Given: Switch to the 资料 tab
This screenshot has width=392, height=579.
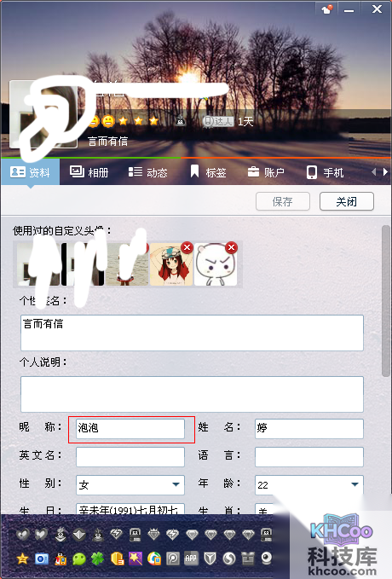Looking at the screenshot, I should [30, 172].
